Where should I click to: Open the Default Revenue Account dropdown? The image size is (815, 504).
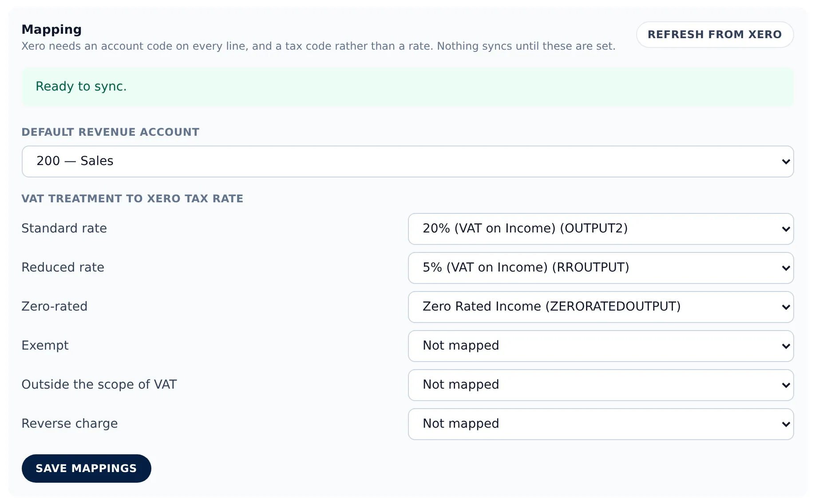point(407,161)
